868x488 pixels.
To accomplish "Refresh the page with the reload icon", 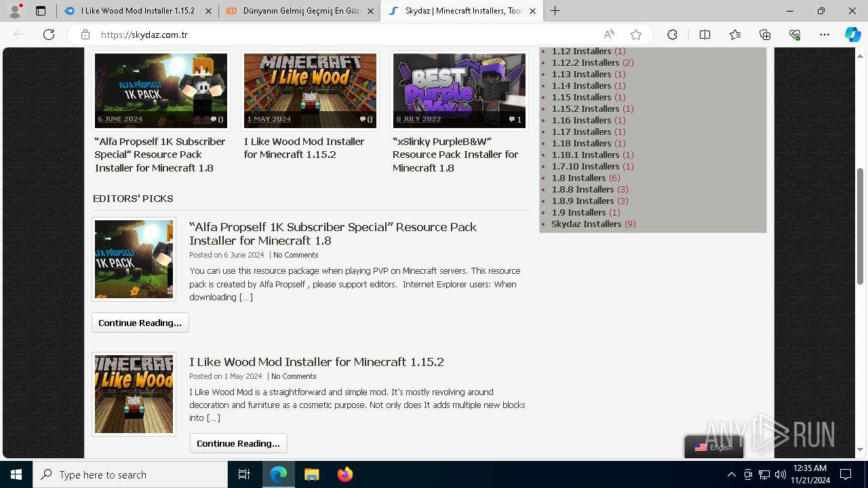I will [49, 35].
